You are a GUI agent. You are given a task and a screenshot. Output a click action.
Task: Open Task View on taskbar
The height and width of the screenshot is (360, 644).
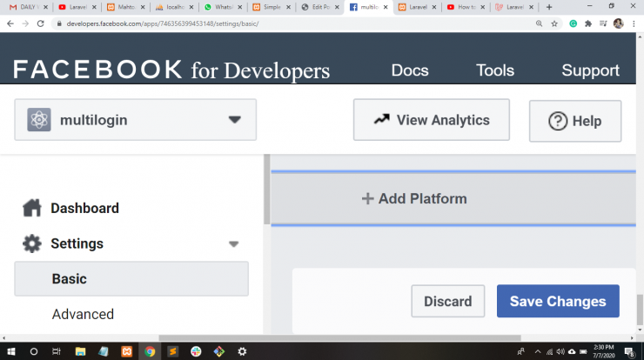[x=57, y=351]
